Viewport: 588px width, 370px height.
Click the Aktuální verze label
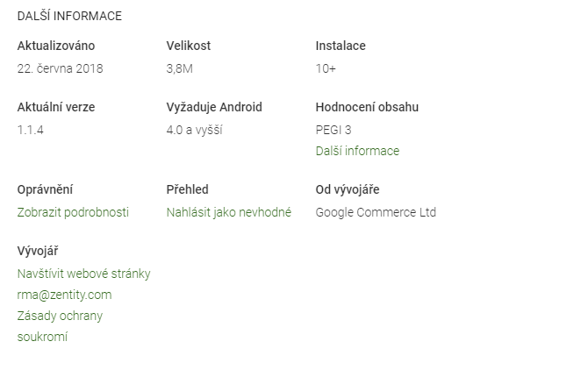tap(56, 107)
